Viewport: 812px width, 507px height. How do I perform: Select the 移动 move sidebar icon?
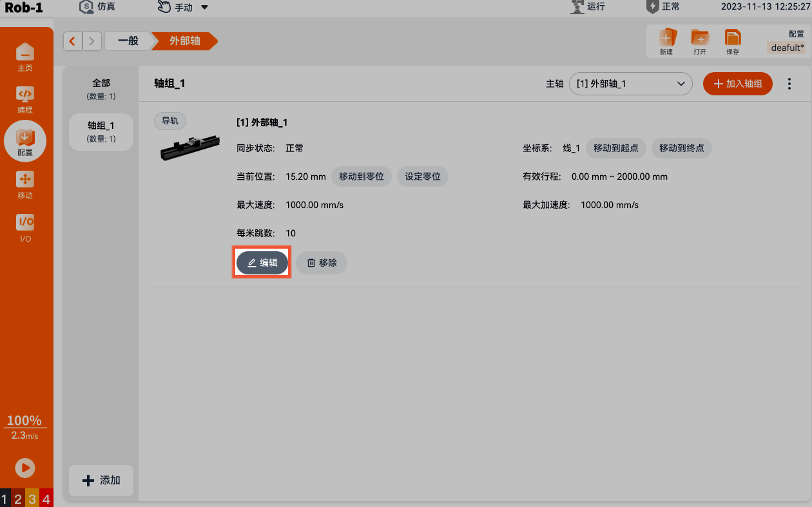[x=25, y=185]
